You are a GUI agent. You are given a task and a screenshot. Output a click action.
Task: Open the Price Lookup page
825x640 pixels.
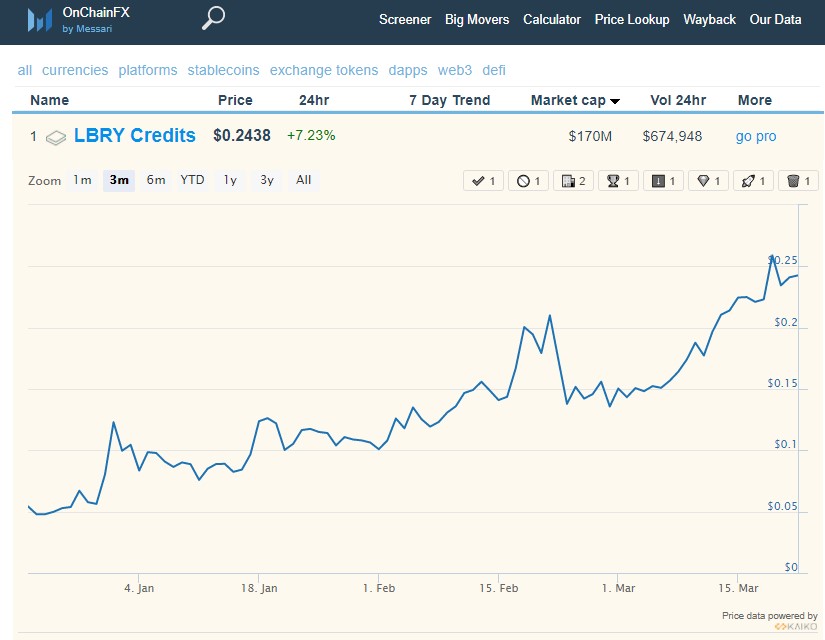632,19
